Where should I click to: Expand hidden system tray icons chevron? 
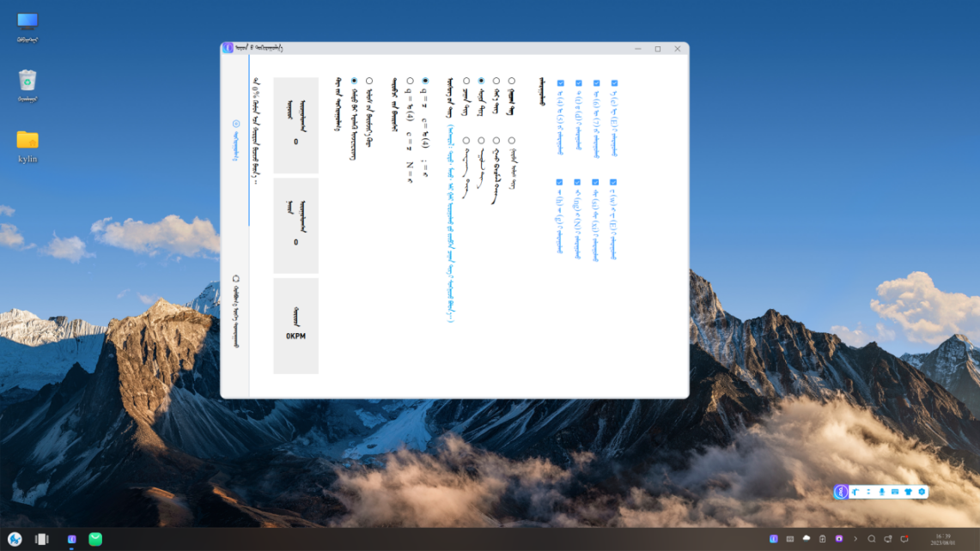point(855,539)
